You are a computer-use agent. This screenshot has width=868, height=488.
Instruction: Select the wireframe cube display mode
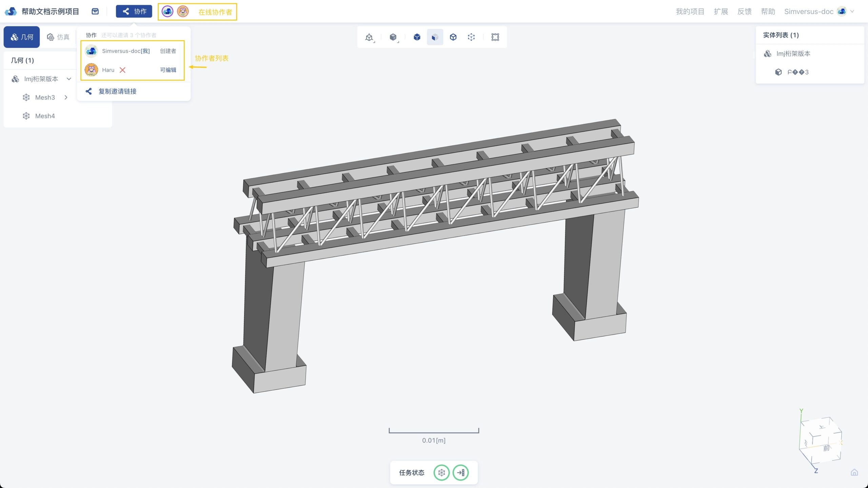pos(453,37)
